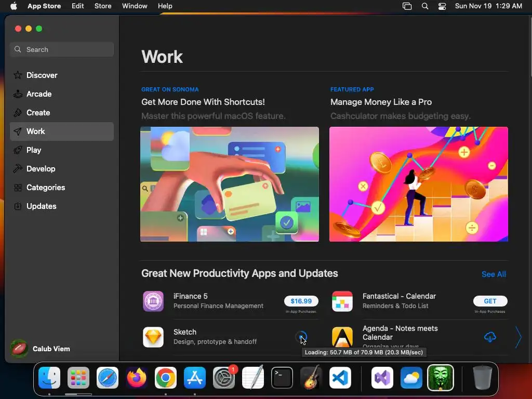This screenshot has height=399, width=532.
Task: Open the Cashculator featured app artwork
Action: tap(418, 184)
